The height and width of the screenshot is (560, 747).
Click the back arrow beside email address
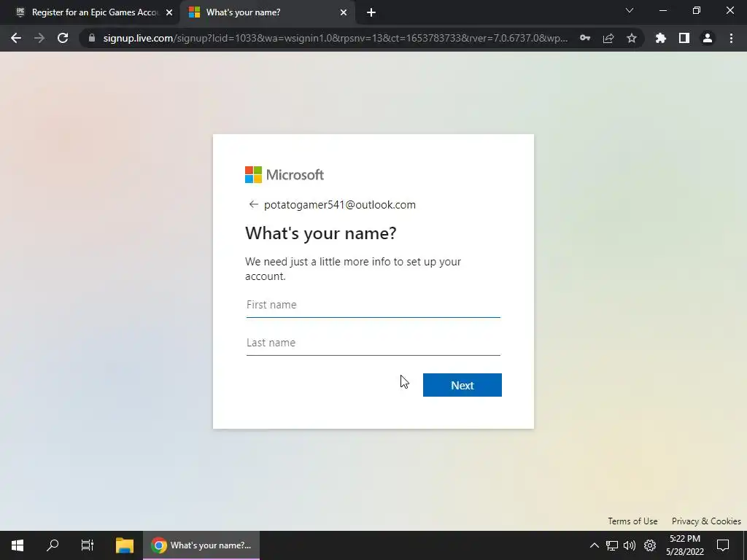(x=253, y=204)
